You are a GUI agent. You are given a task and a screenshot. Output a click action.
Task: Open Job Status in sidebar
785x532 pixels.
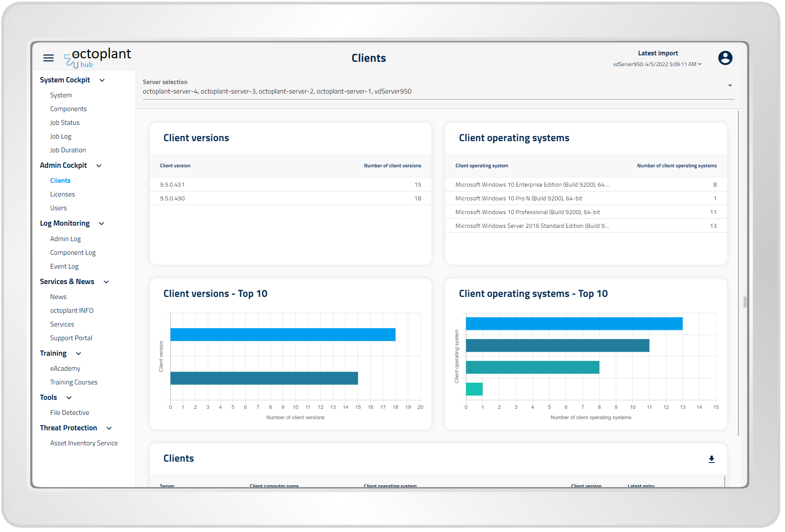tap(65, 123)
